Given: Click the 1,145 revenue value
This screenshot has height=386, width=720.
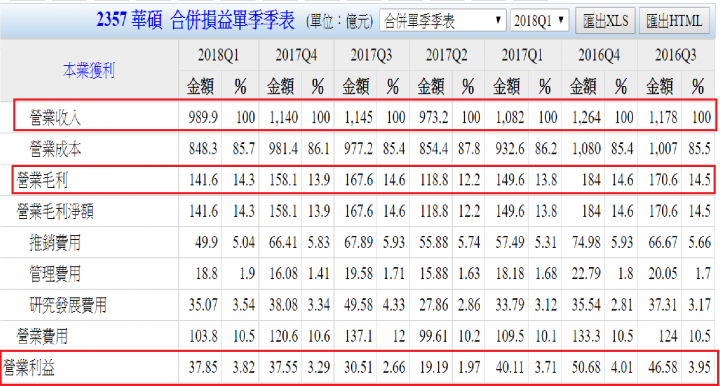Looking at the screenshot, I should pos(358,117).
